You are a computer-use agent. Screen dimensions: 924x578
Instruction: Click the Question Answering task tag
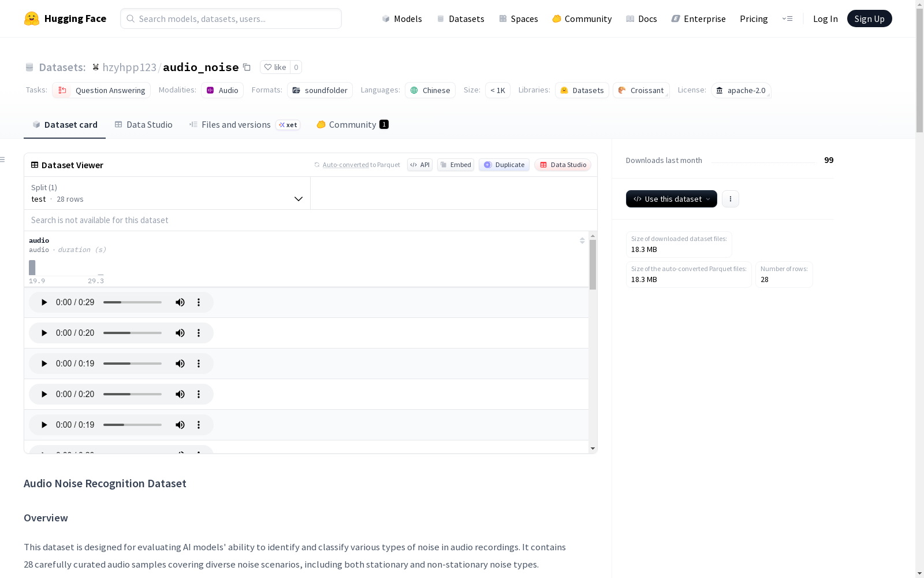click(x=101, y=90)
